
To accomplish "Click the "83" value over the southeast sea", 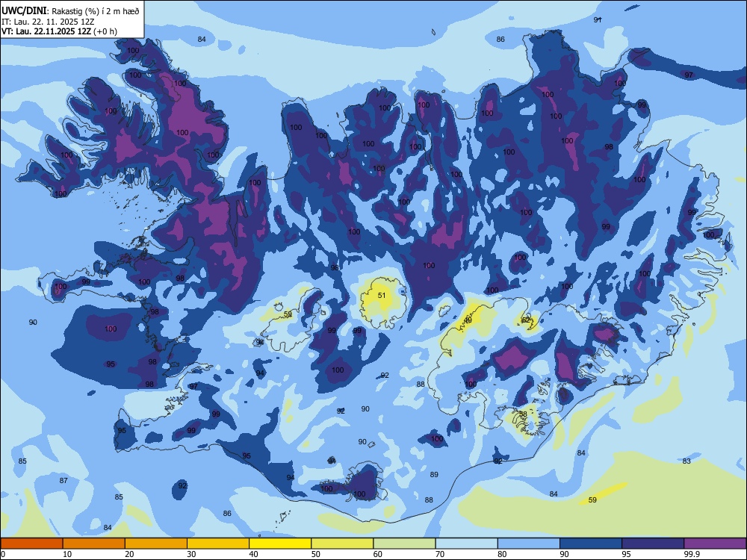I will [x=686, y=461].
